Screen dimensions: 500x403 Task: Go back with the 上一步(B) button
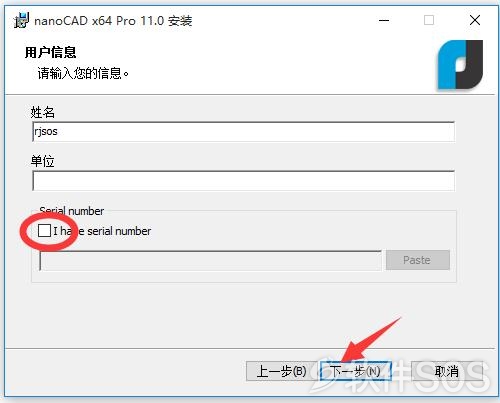point(282,371)
